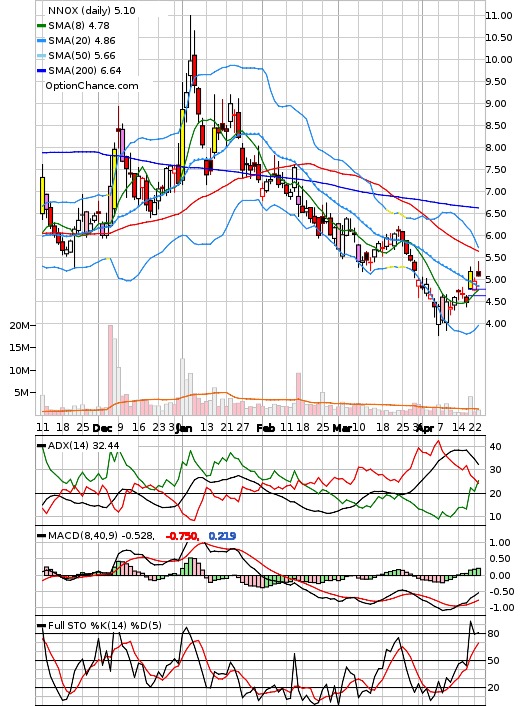Click the 80 label on stochastic axis
The image size is (526, 706).
tap(493, 634)
